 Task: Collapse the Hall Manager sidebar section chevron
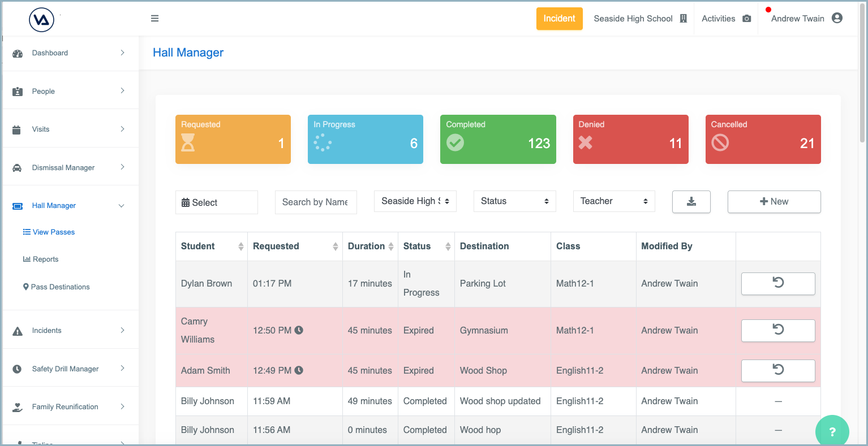[121, 206]
